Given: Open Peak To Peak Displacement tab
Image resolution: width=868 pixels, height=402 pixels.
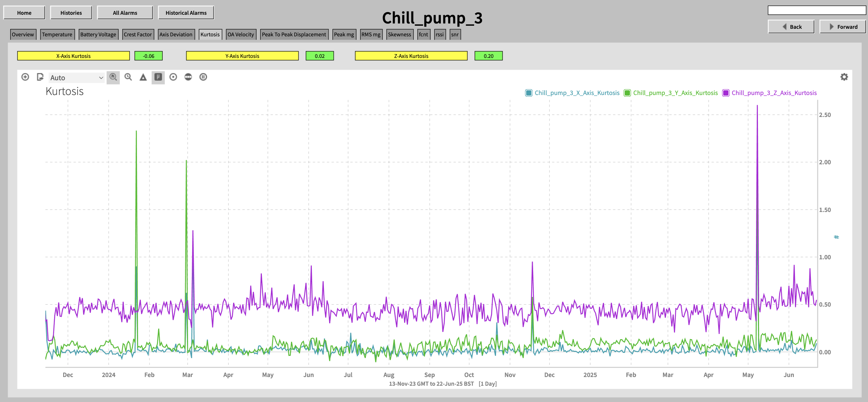Looking at the screenshot, I should point(294,34).
